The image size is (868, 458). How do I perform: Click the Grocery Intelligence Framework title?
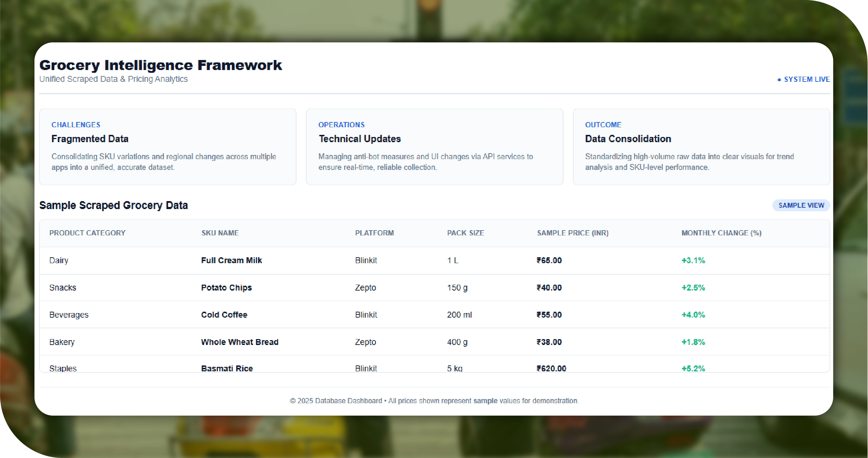pyautogui.click(x=161, y=65)
